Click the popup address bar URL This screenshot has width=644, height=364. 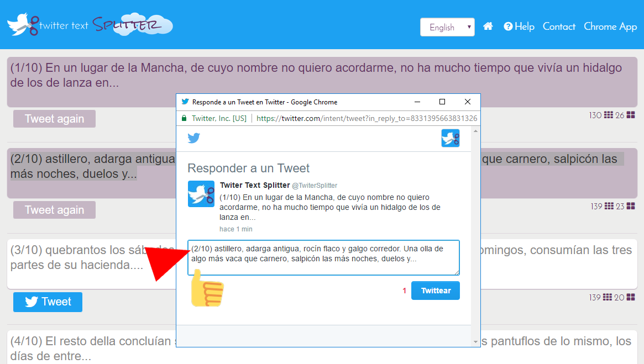[x=366, y=118]
